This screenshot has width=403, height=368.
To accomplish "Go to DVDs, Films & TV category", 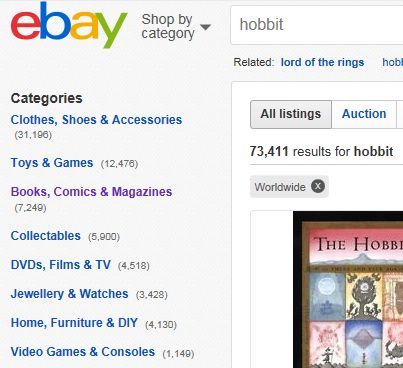I will pos(61,265).
